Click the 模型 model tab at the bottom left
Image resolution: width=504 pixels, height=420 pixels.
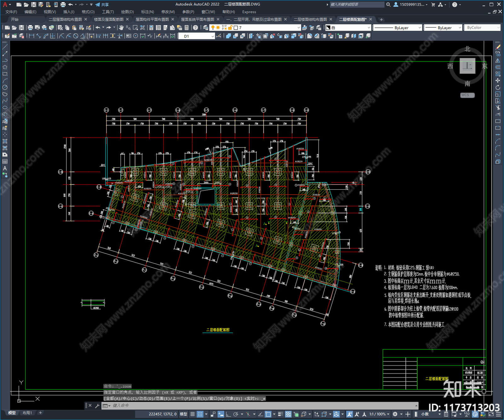pyautogui.click(x=12, y=413)
